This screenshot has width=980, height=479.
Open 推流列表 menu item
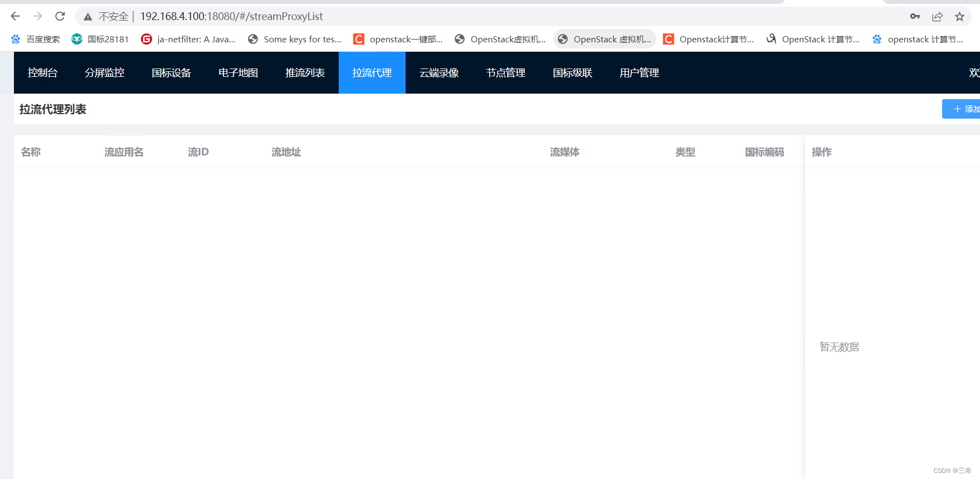click(x=305, y=72)
